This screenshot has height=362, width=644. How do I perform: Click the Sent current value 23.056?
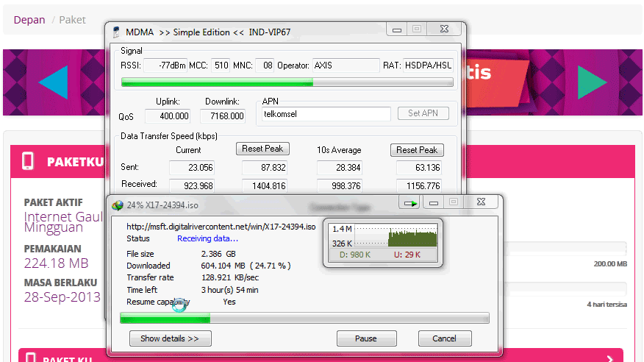click(191, 168)
